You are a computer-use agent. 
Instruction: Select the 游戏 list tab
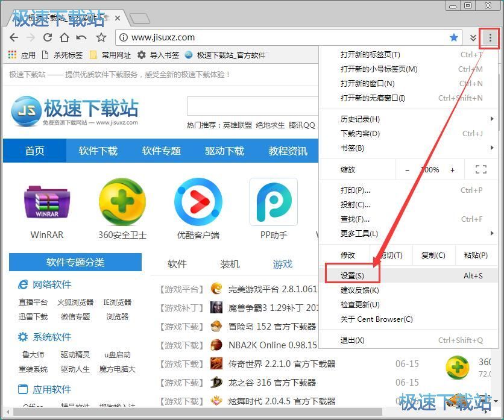283,264
